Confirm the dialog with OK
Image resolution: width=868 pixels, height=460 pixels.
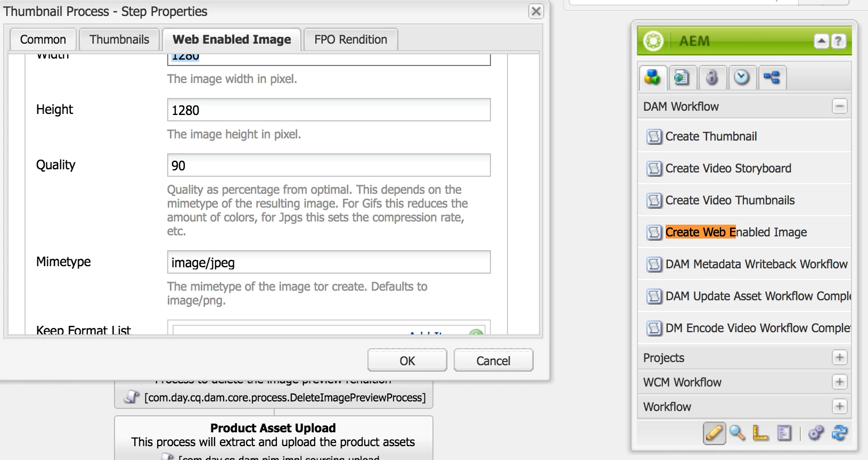pos(407,361)
